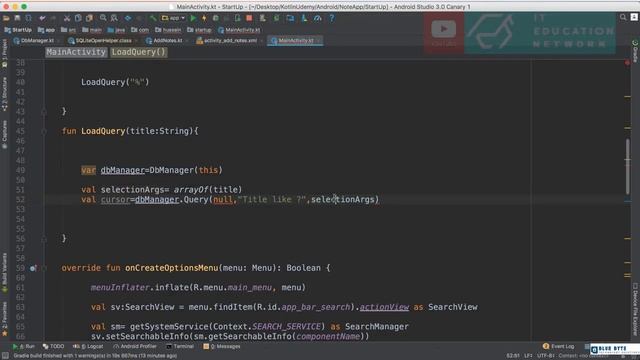Toggle the Gradle tool window

635,51
